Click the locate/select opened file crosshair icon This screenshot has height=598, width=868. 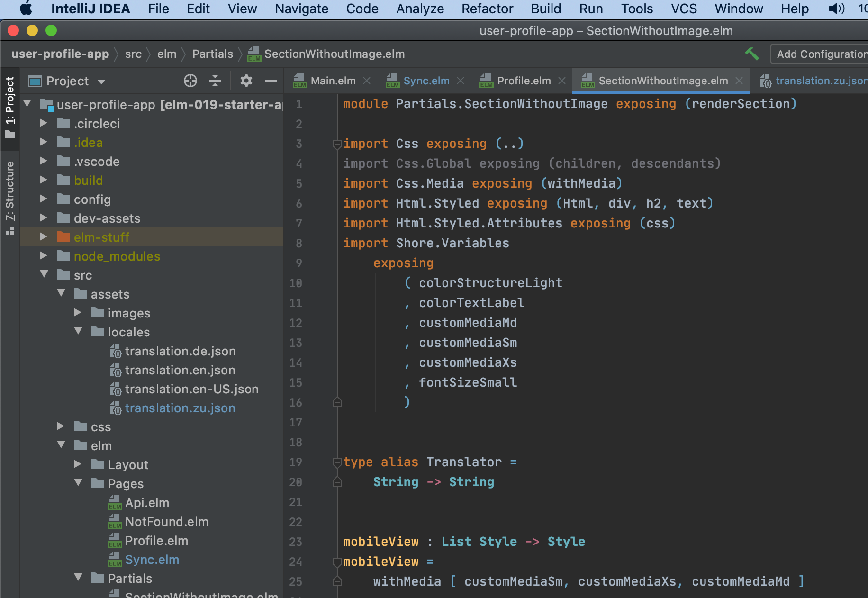190,81
